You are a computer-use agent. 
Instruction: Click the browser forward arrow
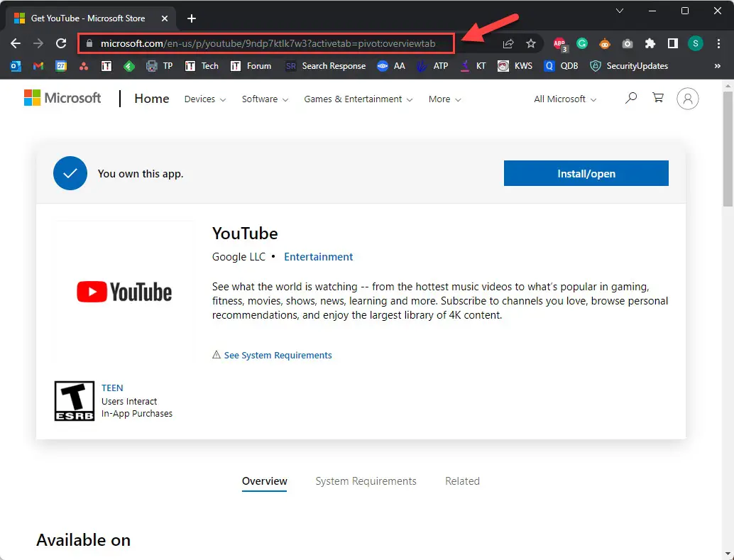pyautogui.click(x=38, y=43)
